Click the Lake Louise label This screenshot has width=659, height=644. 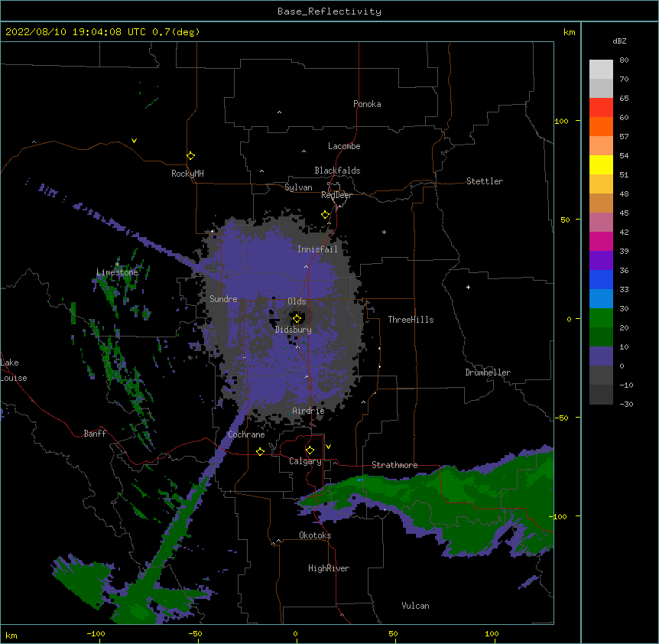pyautogui.click(x=14, y=370)
